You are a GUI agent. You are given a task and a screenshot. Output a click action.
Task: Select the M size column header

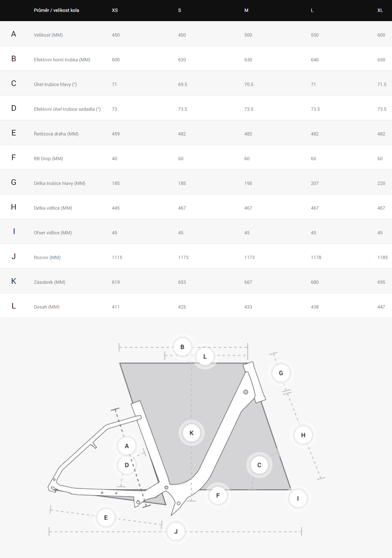[x=246, y=10]
